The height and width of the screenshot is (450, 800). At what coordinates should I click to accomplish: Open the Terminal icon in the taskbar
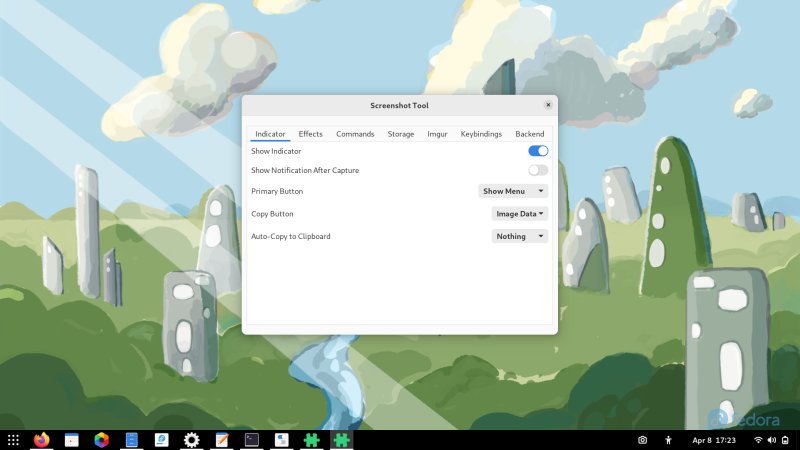coord(252,440)
